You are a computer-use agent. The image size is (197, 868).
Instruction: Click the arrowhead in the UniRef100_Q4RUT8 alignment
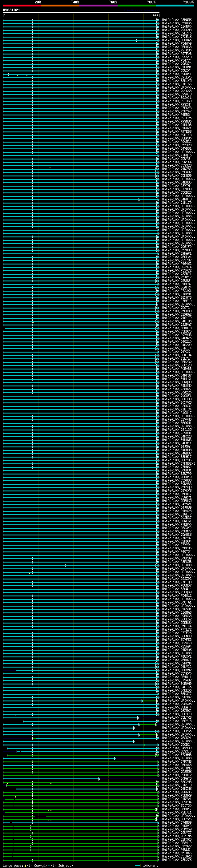click(139, 200)
